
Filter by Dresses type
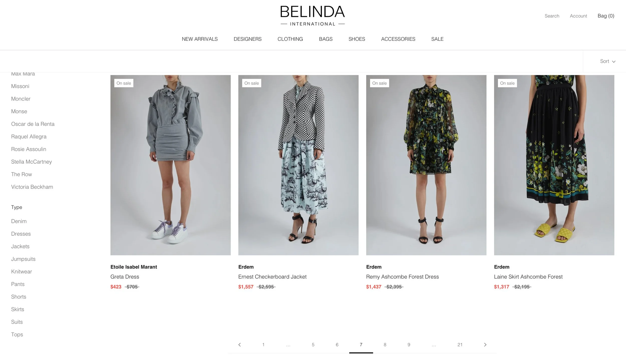pyautogui.click(x=21, y=234)
